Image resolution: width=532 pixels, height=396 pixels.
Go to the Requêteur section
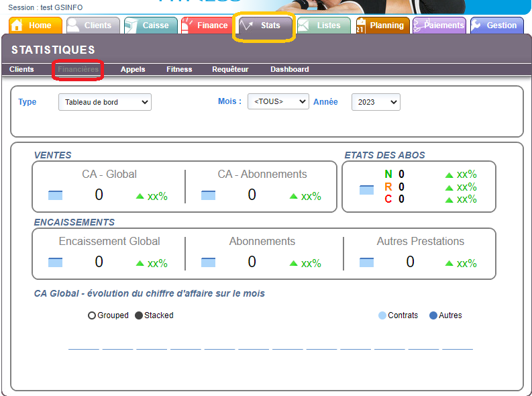pos(230,69)
